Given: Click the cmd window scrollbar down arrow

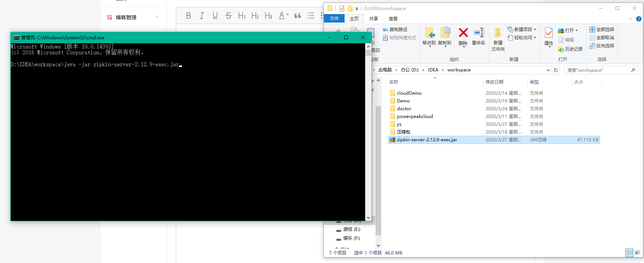Looking at the screenshot, I should [368, 218].
